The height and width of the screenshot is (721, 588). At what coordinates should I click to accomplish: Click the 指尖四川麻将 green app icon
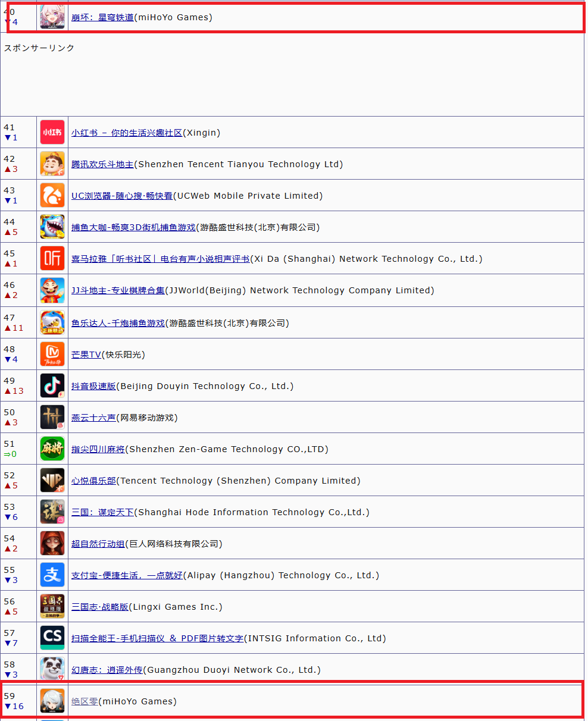pos(52,449)
